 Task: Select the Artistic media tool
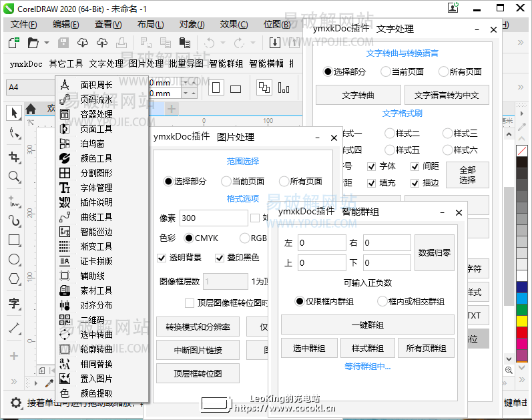tap(14, 221)
